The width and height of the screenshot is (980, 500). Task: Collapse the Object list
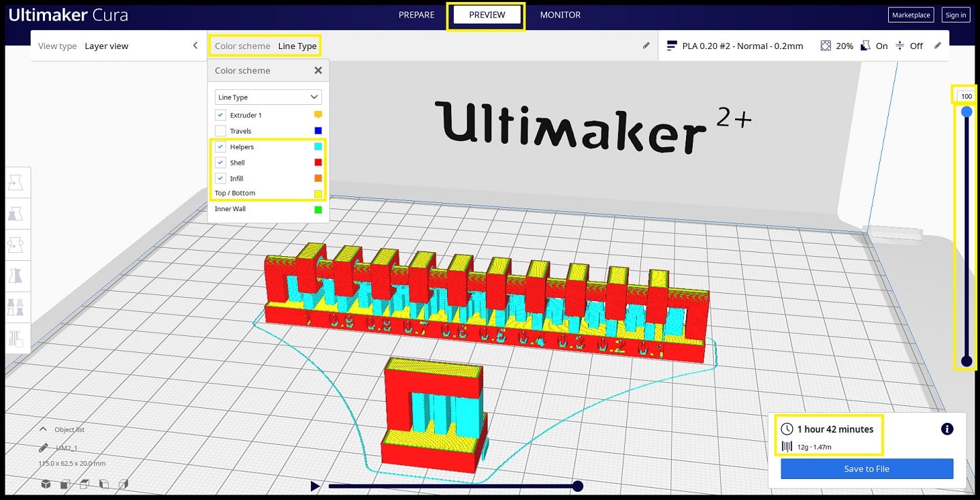point(44,429)
